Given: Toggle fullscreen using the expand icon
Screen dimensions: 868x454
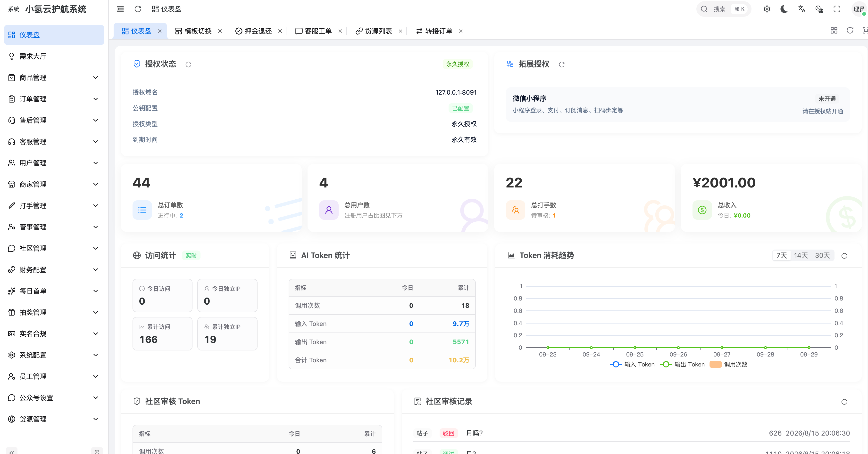Looking at the screenshot, I should (x=837, y=9).
